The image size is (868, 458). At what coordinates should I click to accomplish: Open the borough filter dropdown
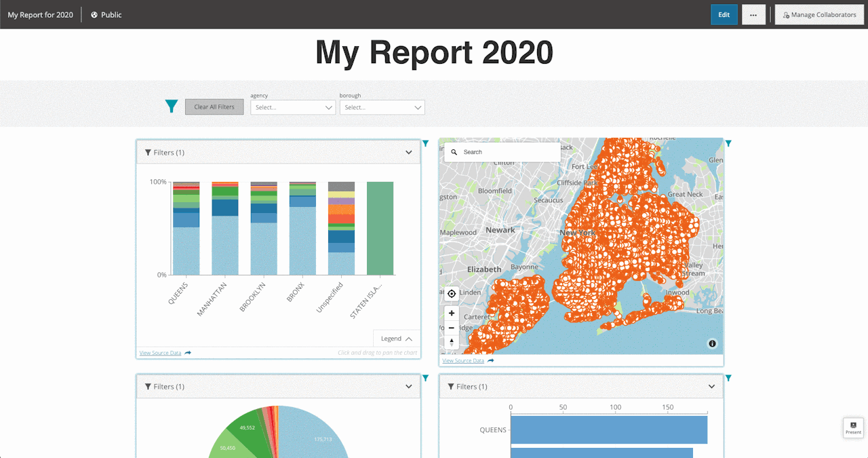382,107
